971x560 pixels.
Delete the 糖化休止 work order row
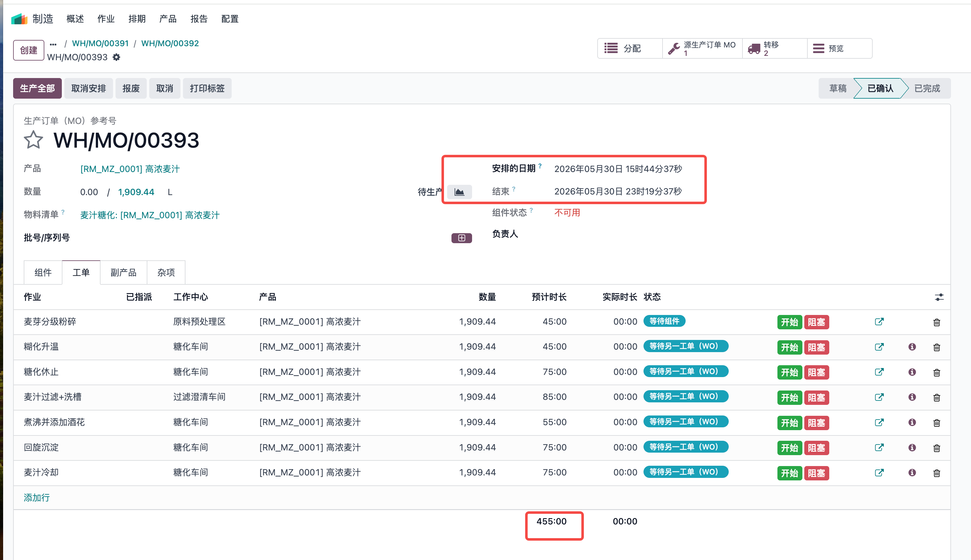point(937,373)
